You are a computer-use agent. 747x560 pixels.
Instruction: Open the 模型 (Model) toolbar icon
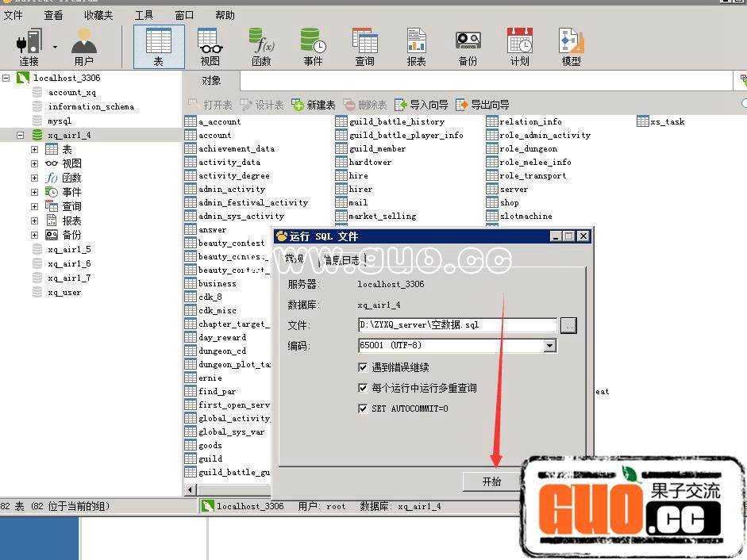[571, 46]
